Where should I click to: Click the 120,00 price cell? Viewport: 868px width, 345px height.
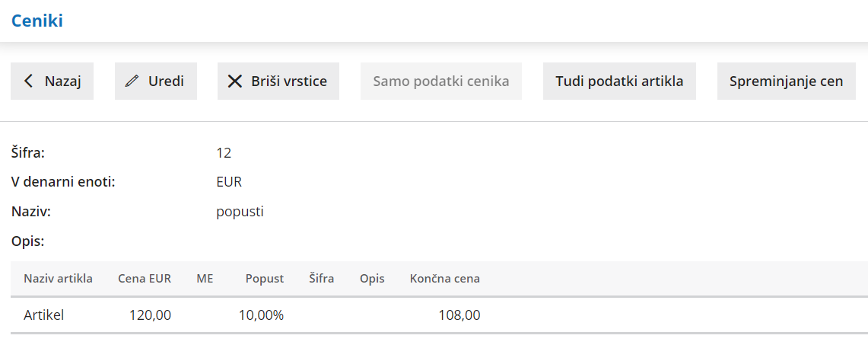152,315
